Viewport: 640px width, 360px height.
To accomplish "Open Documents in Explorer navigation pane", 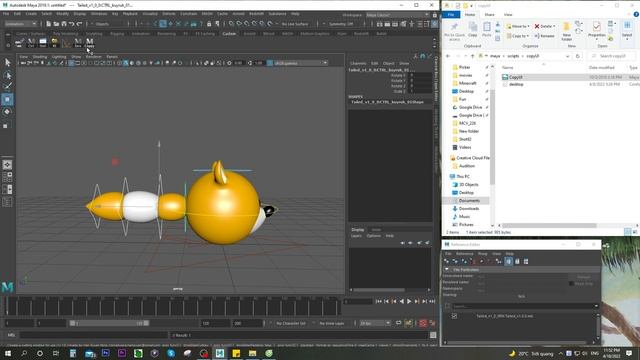I will 469,200.
